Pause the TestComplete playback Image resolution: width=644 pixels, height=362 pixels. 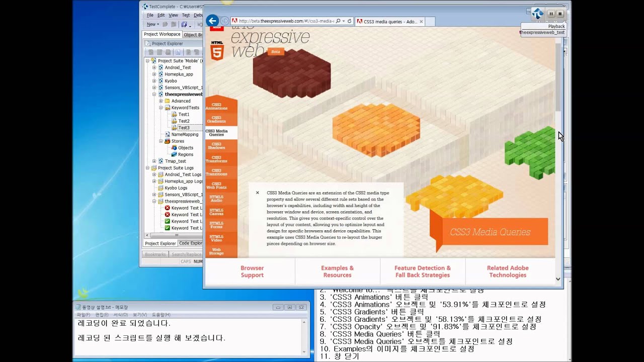click(551, 14)
